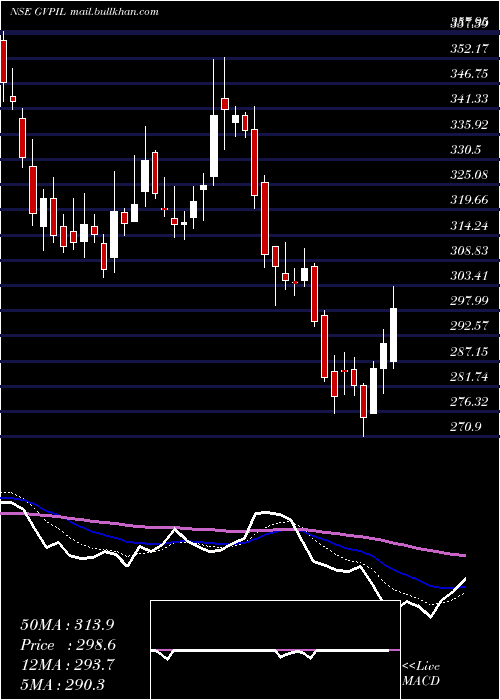Select the 276.32 price axis label
The height and width of the screenshot is (700, 500).
(469, 402)
